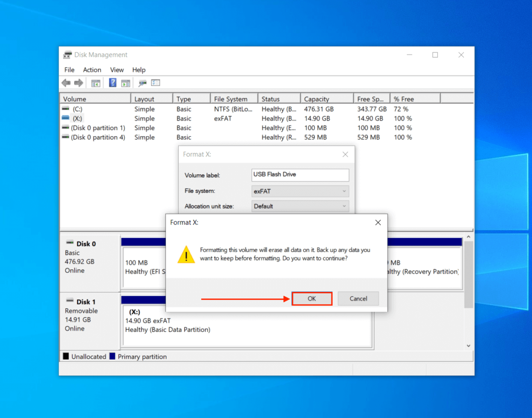The width and height of the screenshot is (532, 418).
Task: Sort by the File System column header
Action: coord(234,99)
